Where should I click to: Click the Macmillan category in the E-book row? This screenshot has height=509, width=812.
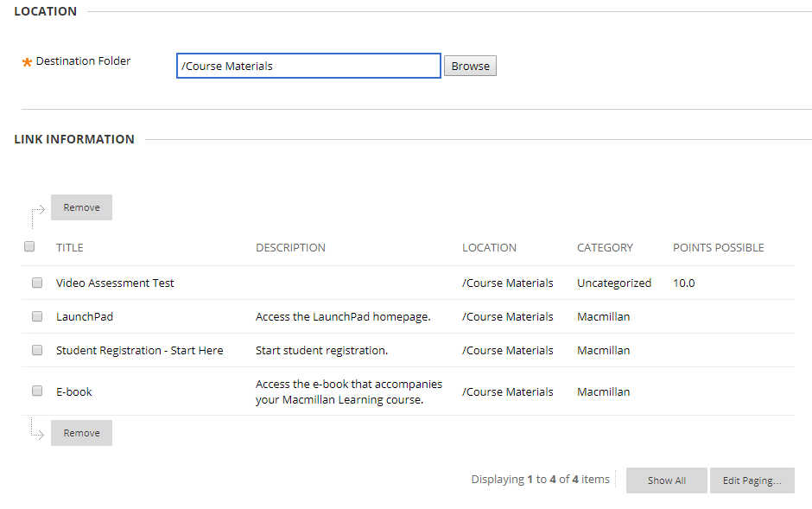(603, 392)
